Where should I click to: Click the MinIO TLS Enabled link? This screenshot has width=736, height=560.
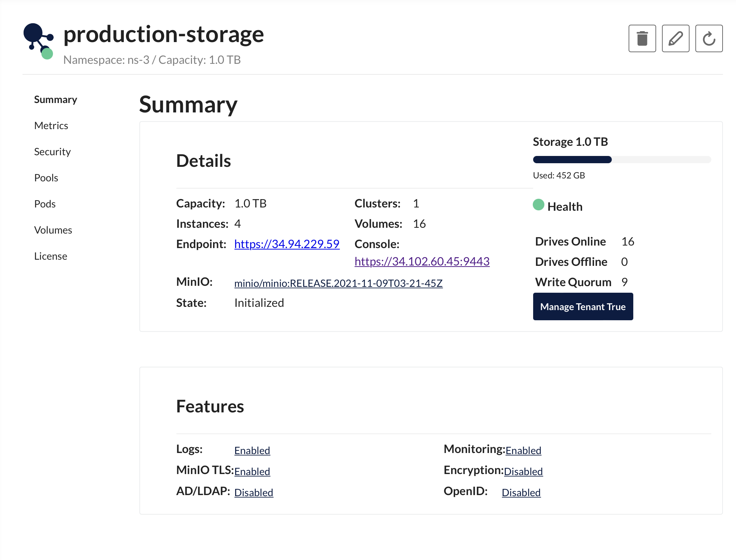tap(252, 472)
